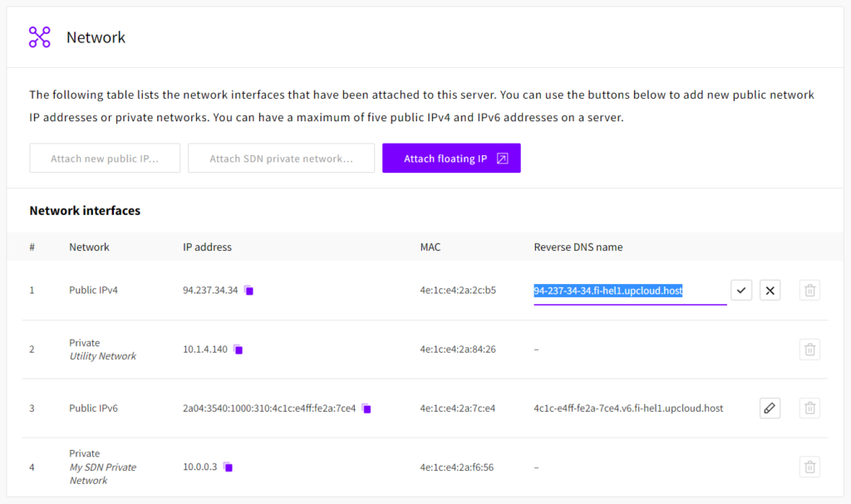Copy the SDN Private Network IP 10.0.0.3
The width and height of the screenshot is (851, 504).
[228, 467]
